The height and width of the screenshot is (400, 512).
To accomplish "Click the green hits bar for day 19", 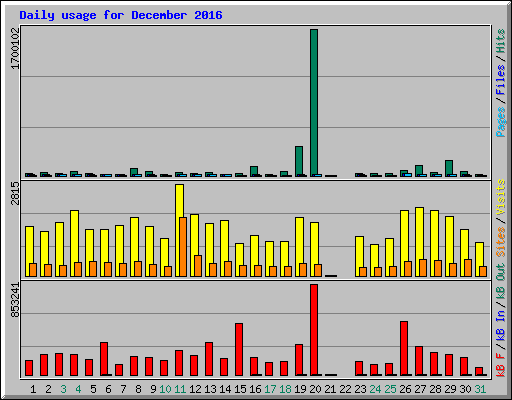I will (x=299, y=161).
